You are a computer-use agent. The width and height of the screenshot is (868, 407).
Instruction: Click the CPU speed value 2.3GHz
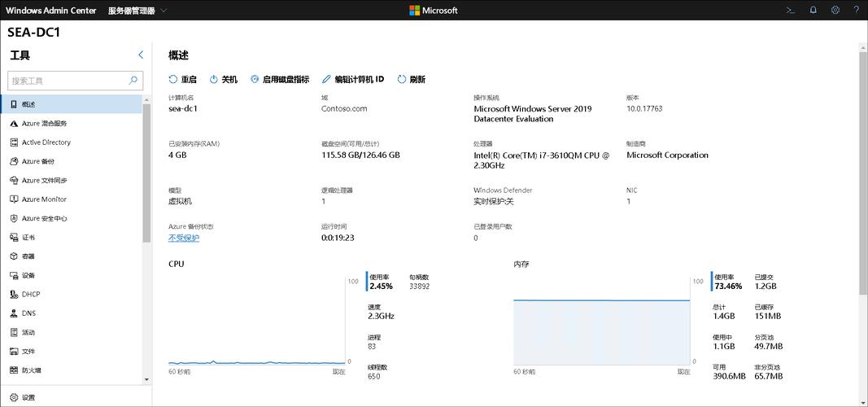click(381, 316)
